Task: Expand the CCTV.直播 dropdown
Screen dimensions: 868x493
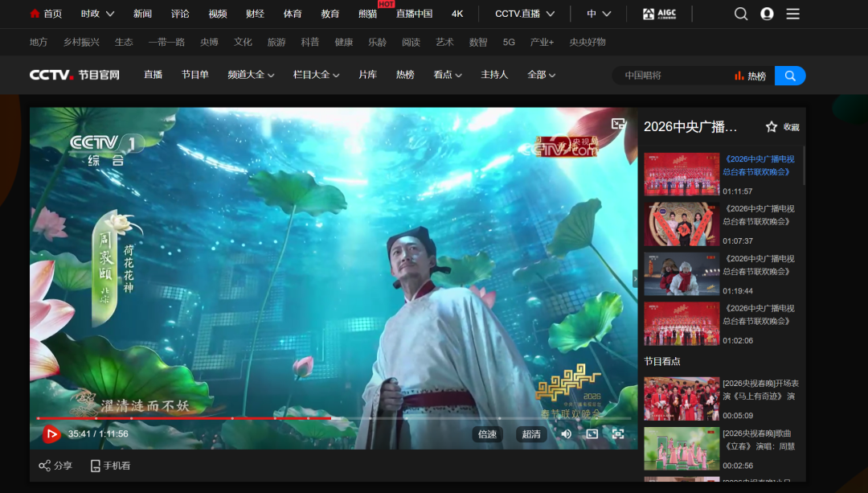Action: click(524, 13)
